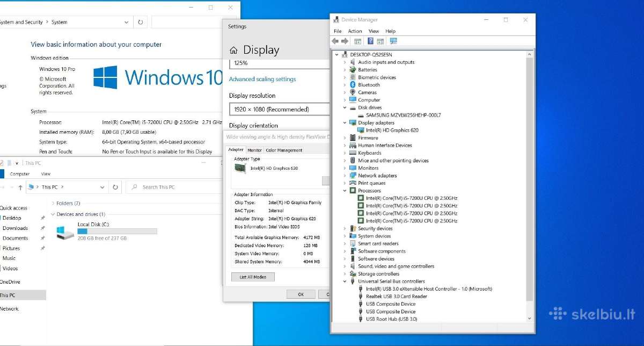Select USB Root Hub (USB 3.0)
Image resolution: width=644 pixels, height=346 pixels.
(x=391, y=319)
